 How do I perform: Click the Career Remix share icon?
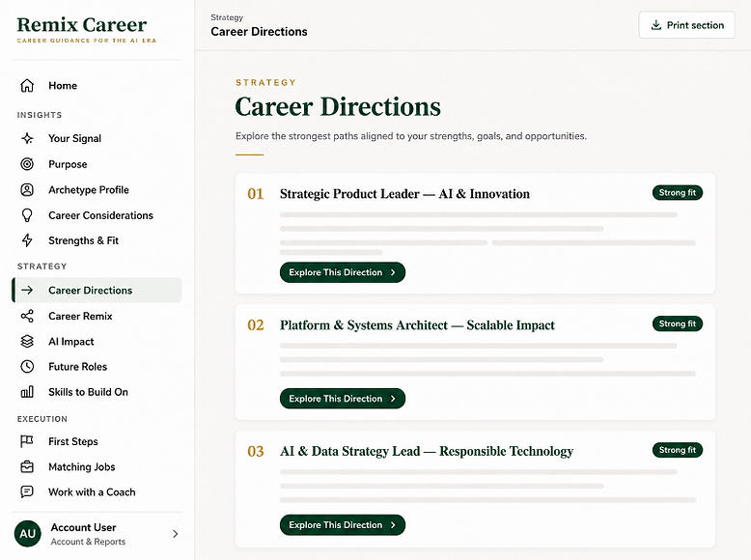pos(27,316)
